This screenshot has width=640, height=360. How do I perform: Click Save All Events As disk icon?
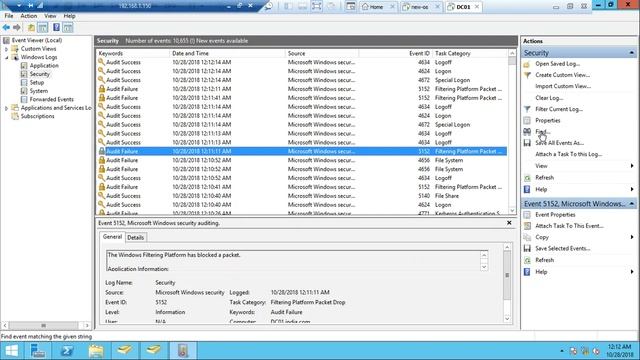[x=527, y=143]
